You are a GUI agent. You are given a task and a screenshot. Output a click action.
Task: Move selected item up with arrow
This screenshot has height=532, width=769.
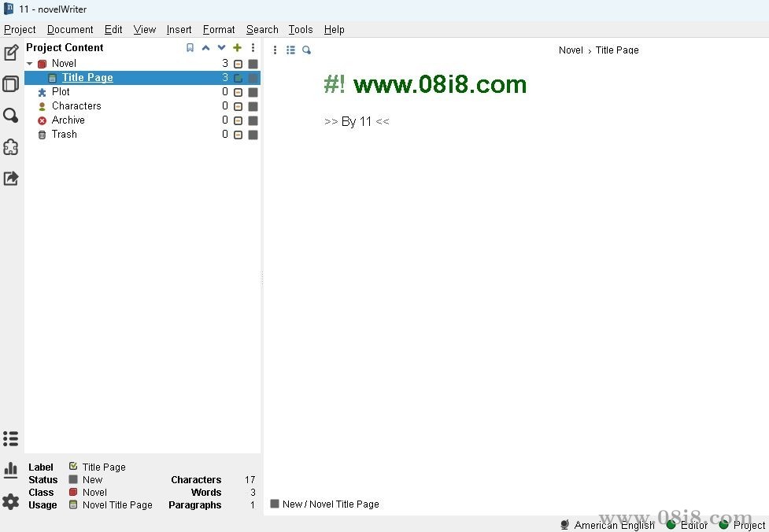pyautogui.click(x=206, y=47)
